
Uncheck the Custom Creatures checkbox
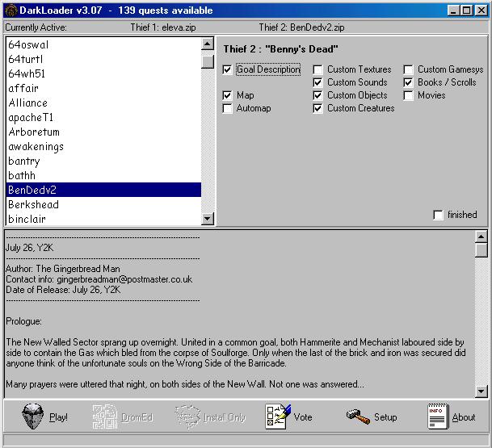317,108
